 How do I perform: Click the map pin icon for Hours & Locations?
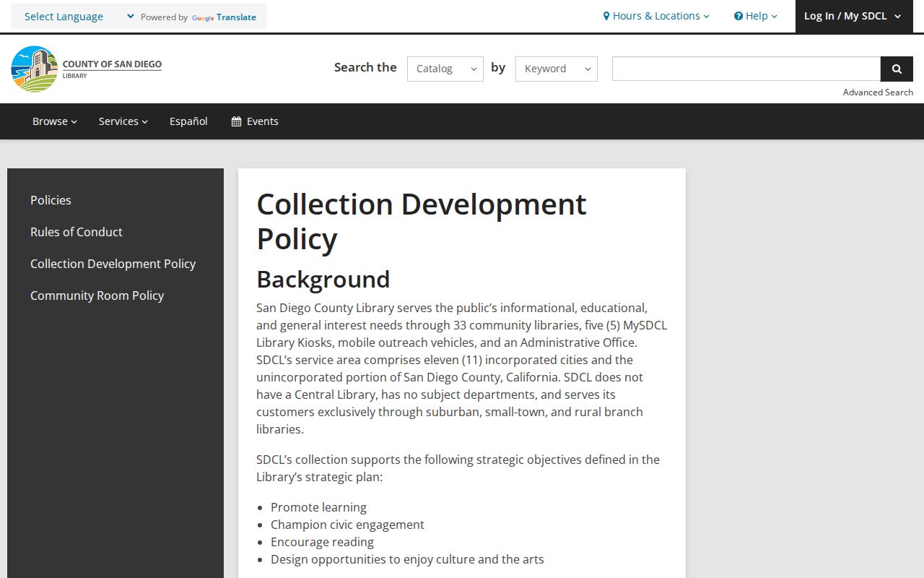tap(606, 16)
